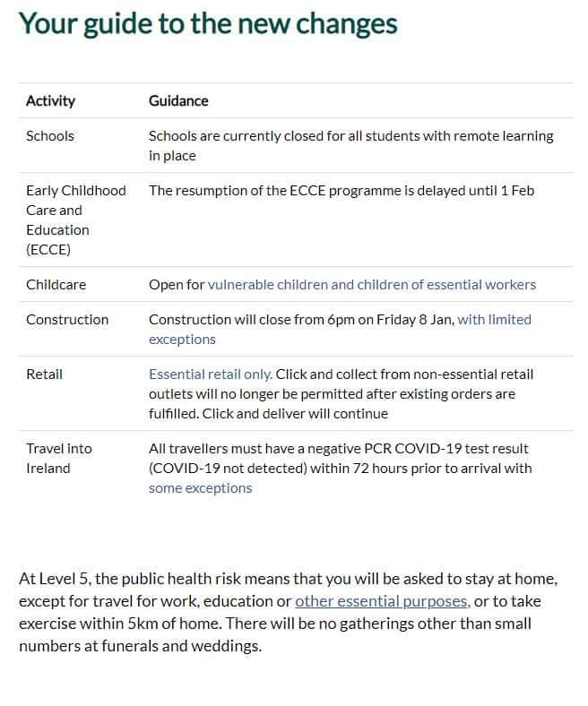Follow the 'Essential retail only' link
The height and width of the screenshot is (706, 588).
(211, 375)
